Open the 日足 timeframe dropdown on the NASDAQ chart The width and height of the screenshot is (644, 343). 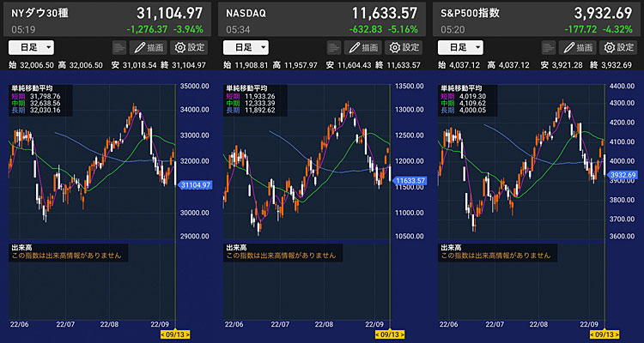(246, 48)
